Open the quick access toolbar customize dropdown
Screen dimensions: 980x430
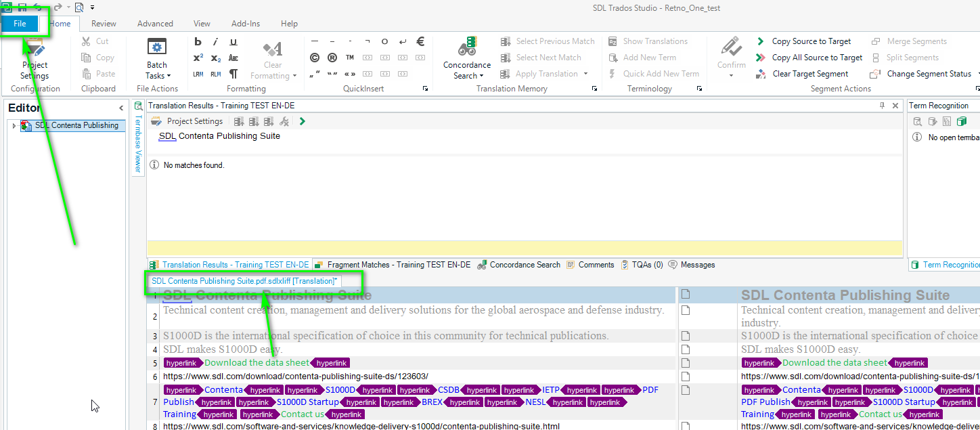point(92,7)
